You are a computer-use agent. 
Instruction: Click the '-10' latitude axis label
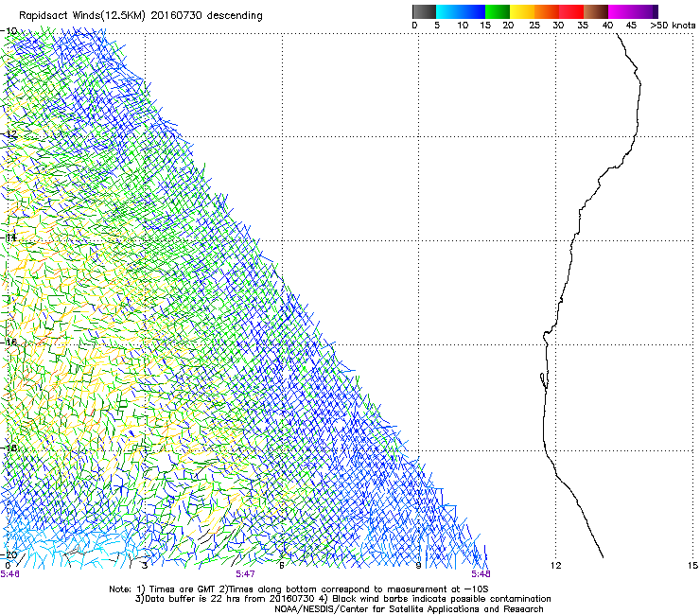pyautogui.click(x=9, y=31)
